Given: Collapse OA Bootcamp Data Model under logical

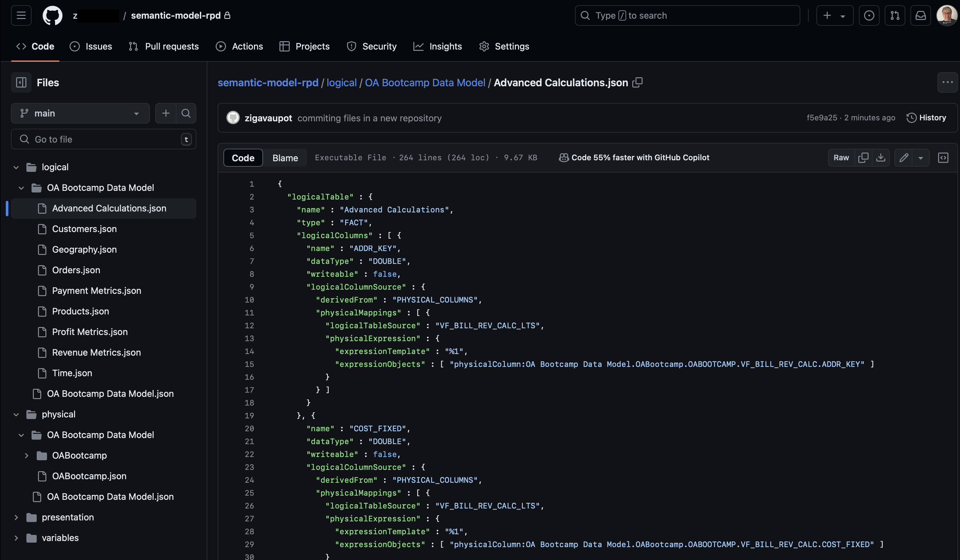Looking at the screenshot, I should (x=21, y=188).
